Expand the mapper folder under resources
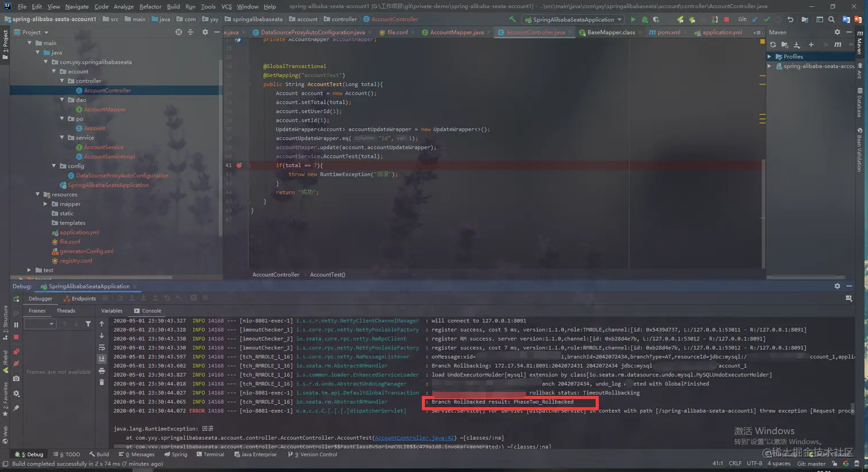This screenshot has width=868, height=472. pos(46,204)
